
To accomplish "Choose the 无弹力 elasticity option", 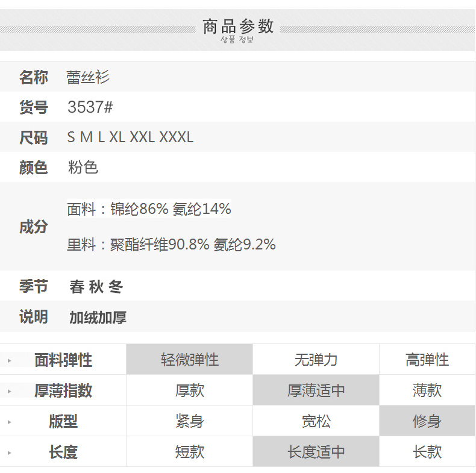I will [x=316, y=360].
